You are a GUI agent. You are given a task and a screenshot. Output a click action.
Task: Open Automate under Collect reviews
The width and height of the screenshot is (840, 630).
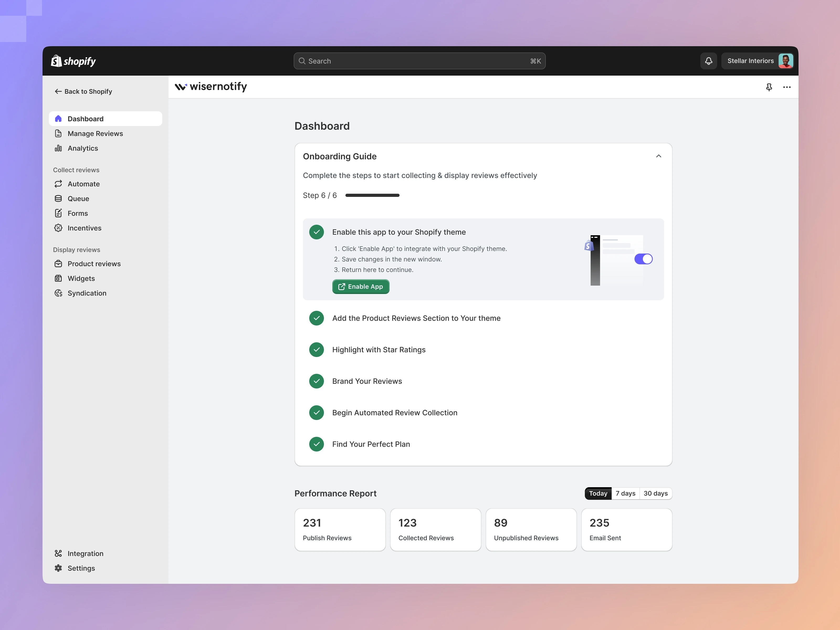106,184
